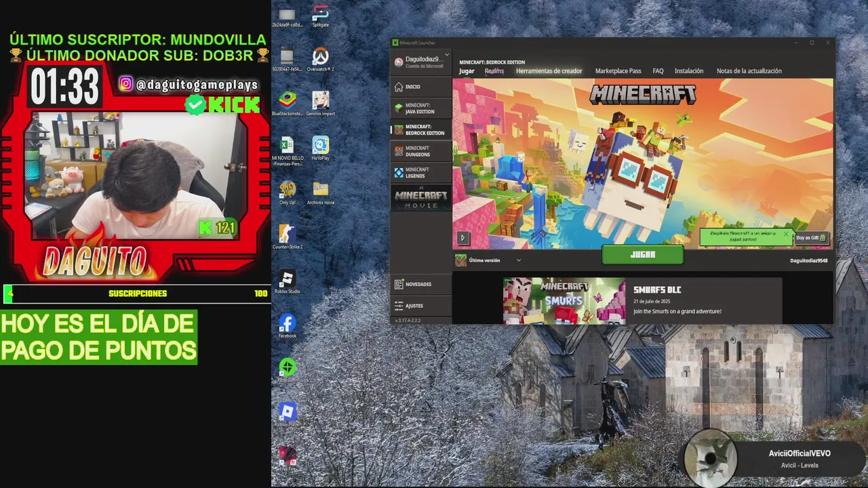Select Minecraft: Java Edition in sidebar

[420, 108]
